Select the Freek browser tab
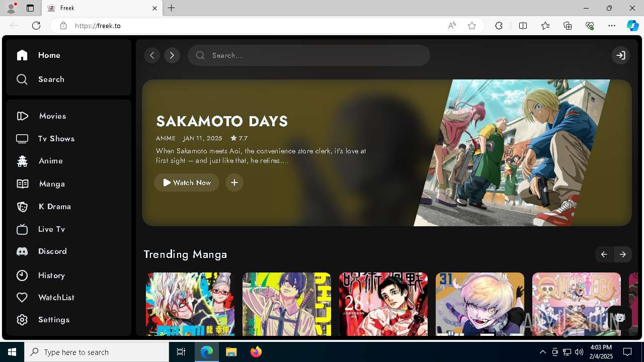644x362 pixels. point(102,8)
